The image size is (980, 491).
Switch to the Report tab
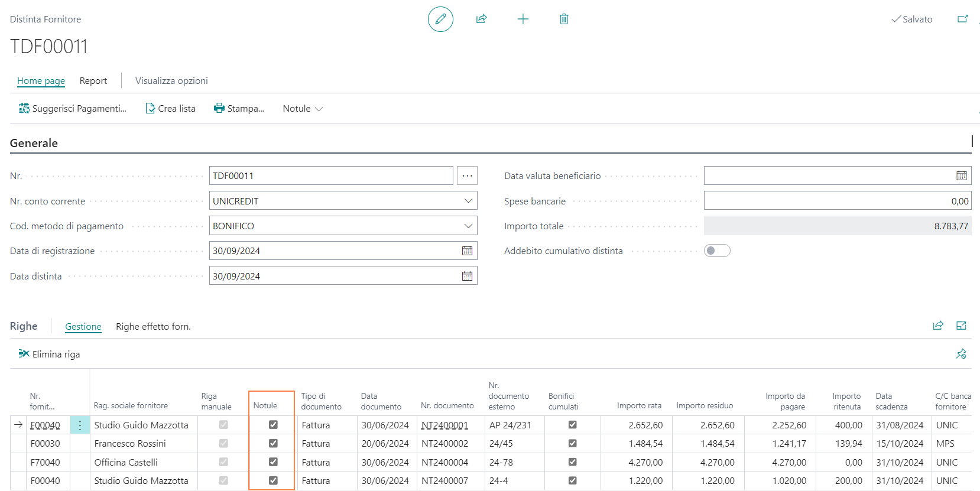pyautogui.click(x=93, y=81)
